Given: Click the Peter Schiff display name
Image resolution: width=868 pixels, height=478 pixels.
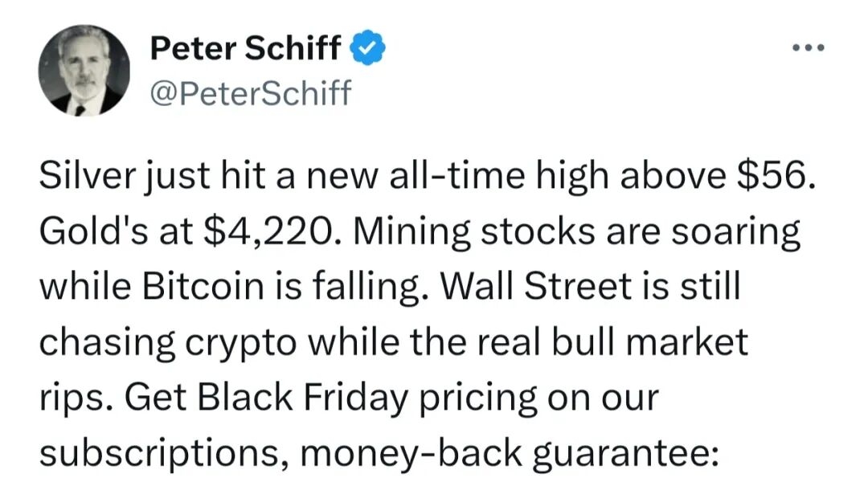Looking at the screenshot, I should (245, 49).
